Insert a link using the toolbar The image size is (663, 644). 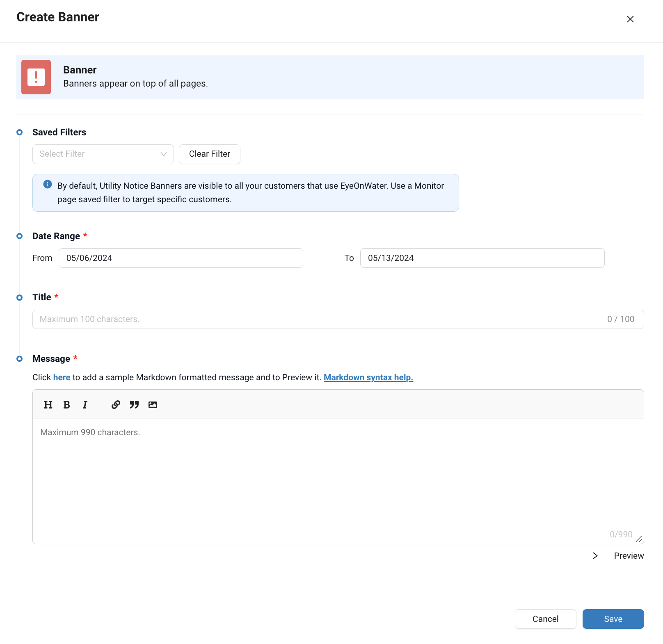(x=116, y=405)
